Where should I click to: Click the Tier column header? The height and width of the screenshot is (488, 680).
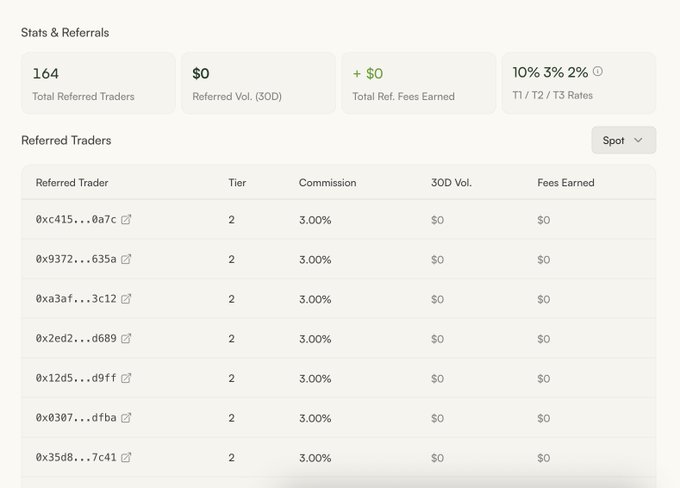pos(237,183)
